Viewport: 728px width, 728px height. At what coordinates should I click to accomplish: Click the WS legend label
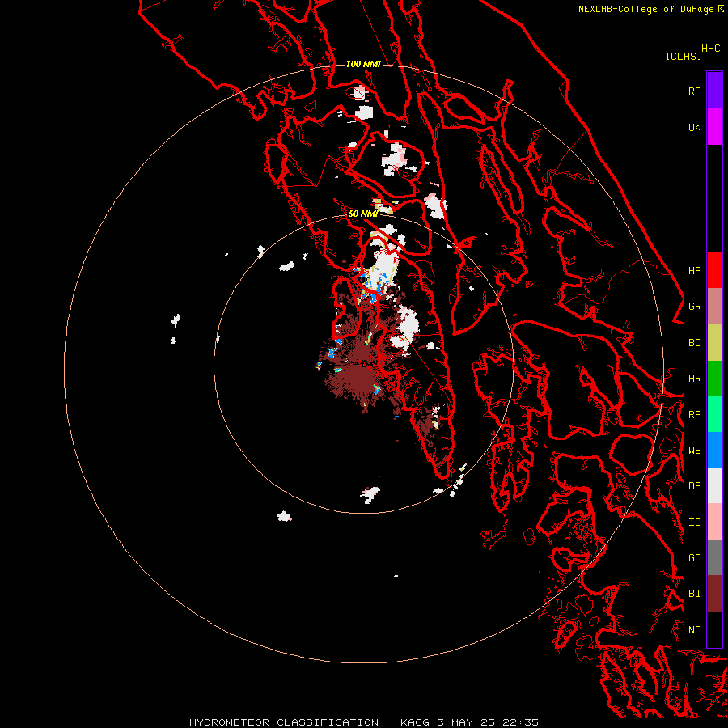click(x=694, y=450)
